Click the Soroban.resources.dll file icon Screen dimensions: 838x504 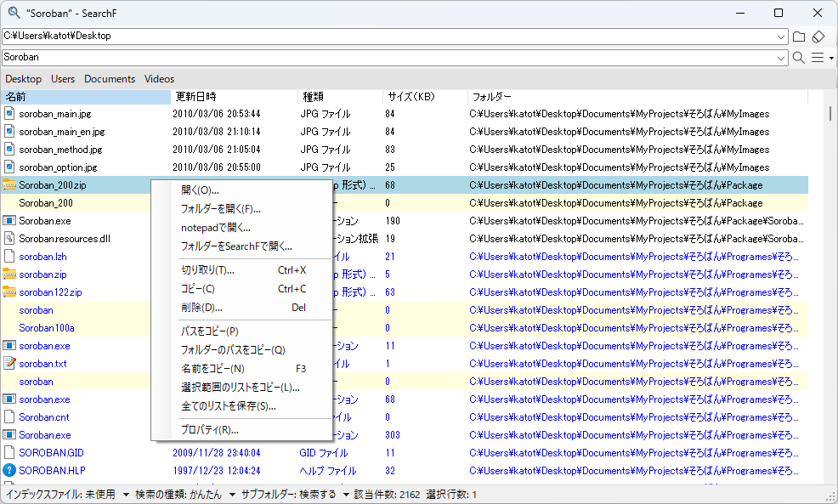click(9, 238)
